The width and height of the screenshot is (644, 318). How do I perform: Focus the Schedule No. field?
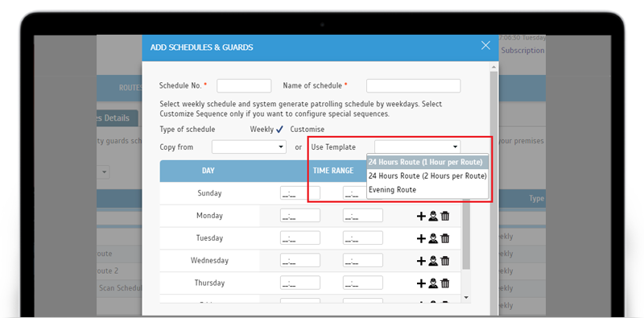(244, 86)
